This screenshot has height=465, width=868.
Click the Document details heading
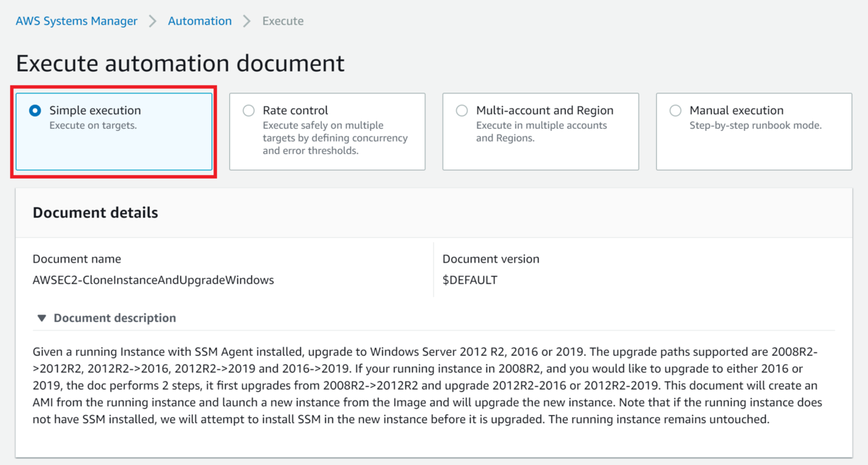95,213
